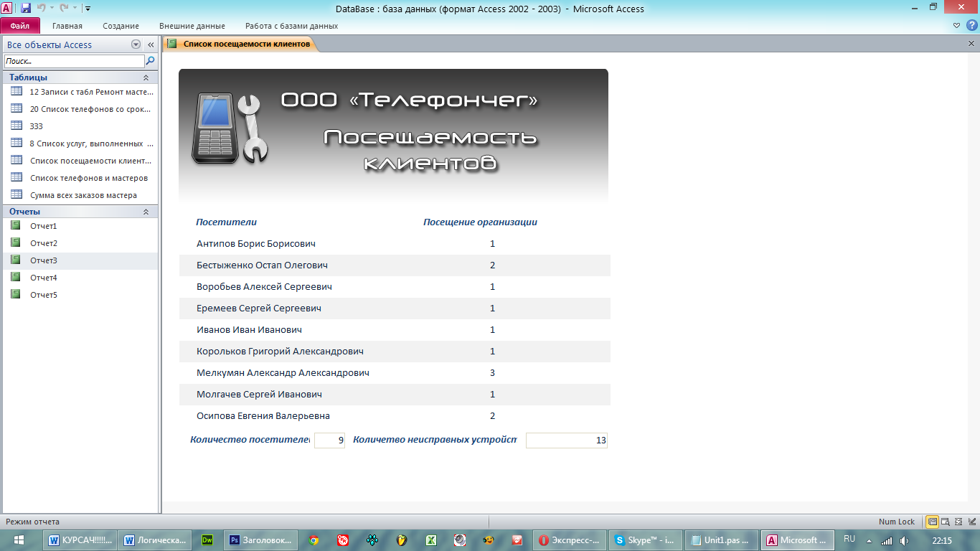
Task: Switch to the Главная ribbon tab
Action: [67, 26]
